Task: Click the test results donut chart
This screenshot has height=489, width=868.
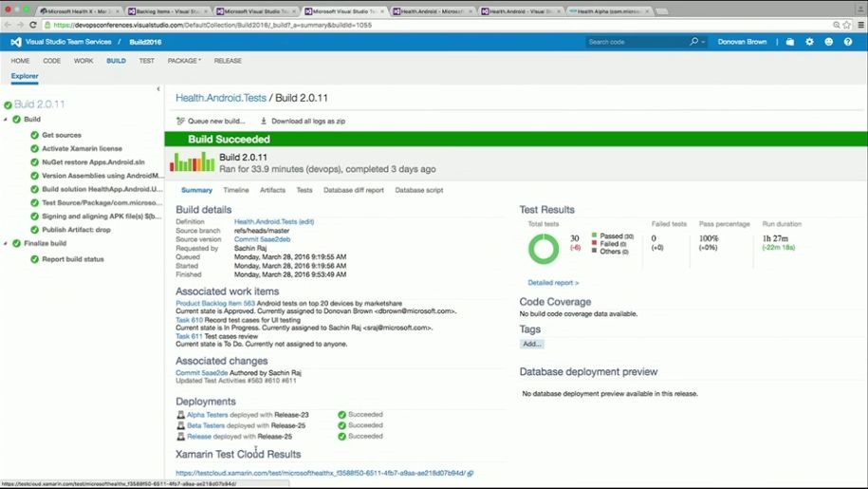Action: tap(544, 249)
